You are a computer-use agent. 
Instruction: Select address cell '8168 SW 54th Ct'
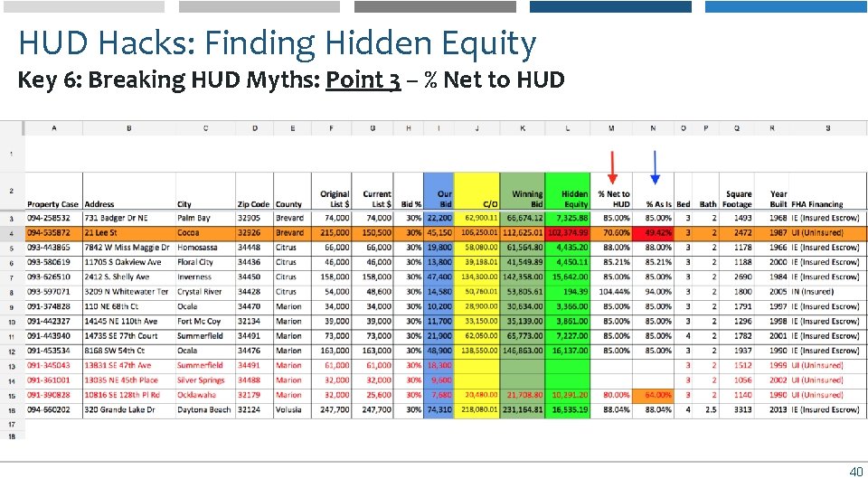coord(129,351)
